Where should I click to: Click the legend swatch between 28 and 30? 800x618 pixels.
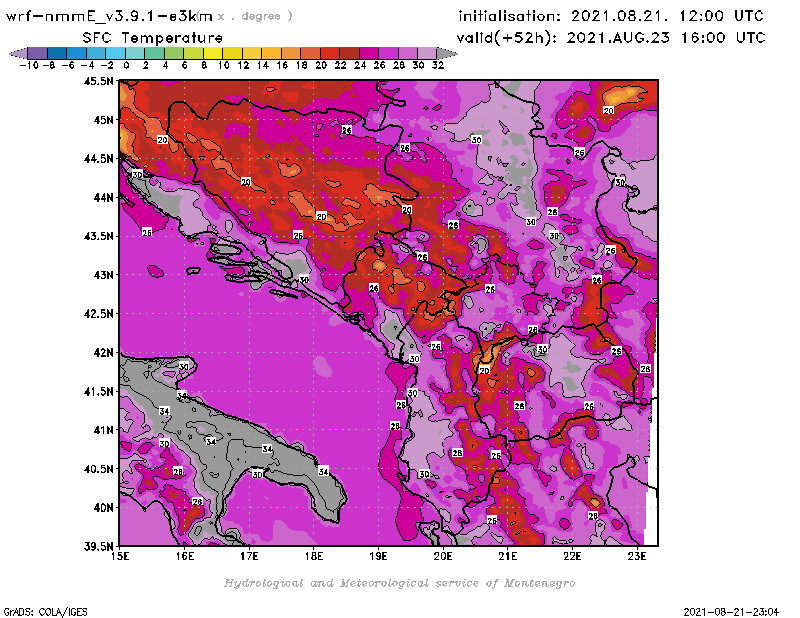click(407, 53)
